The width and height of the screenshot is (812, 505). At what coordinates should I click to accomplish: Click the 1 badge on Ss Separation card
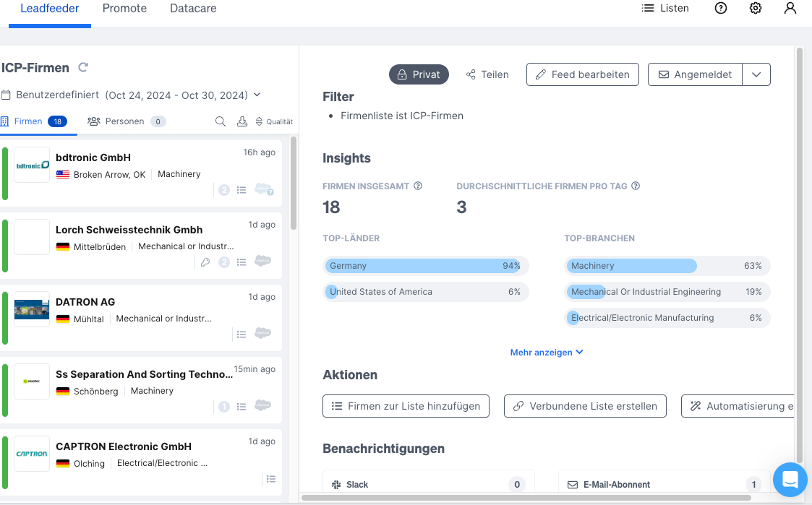[x=224, y=407]
